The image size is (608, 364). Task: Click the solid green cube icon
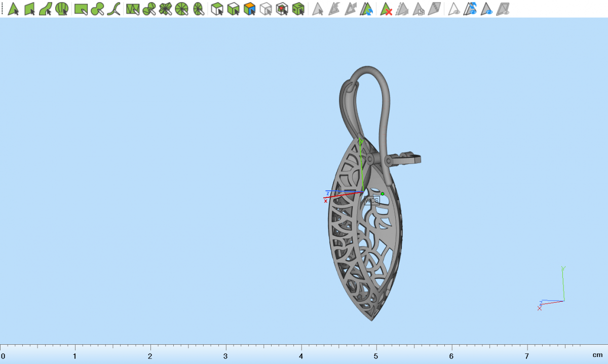298,9
